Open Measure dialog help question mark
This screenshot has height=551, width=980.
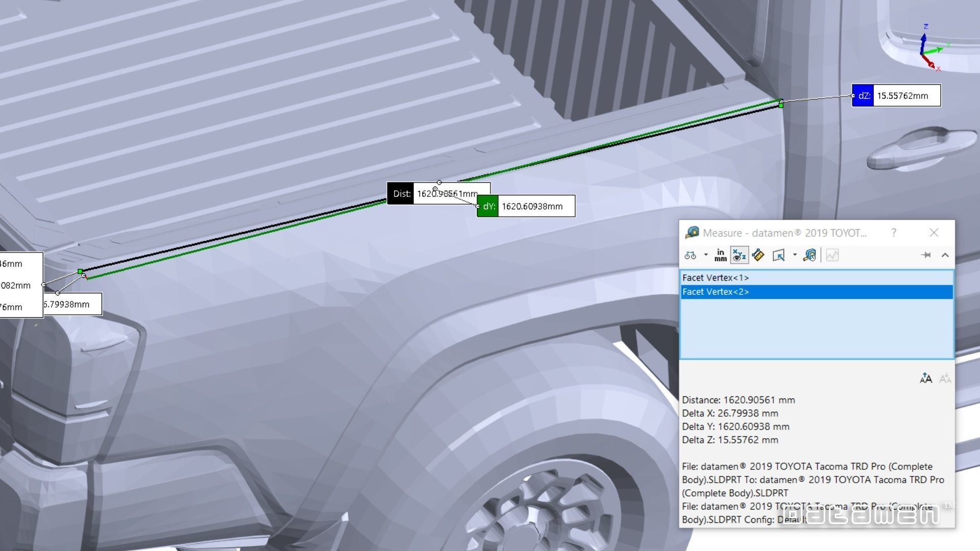click(x=894, y=233)
